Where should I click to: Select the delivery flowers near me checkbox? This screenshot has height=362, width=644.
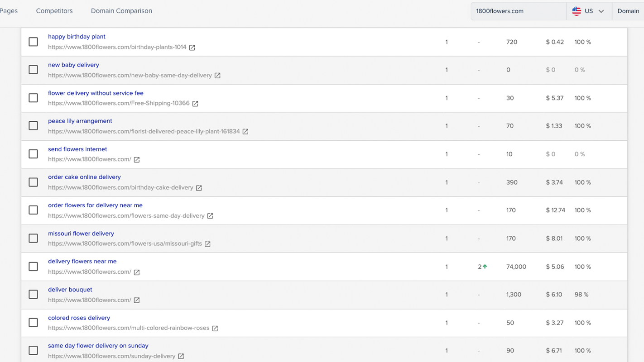33,267
